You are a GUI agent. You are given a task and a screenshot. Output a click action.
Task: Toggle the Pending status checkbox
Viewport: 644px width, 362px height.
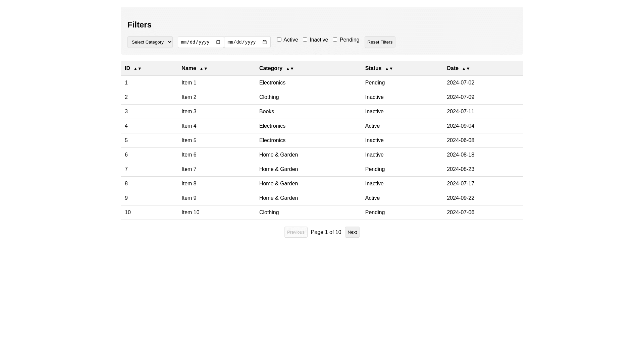(x=335, y=40)
